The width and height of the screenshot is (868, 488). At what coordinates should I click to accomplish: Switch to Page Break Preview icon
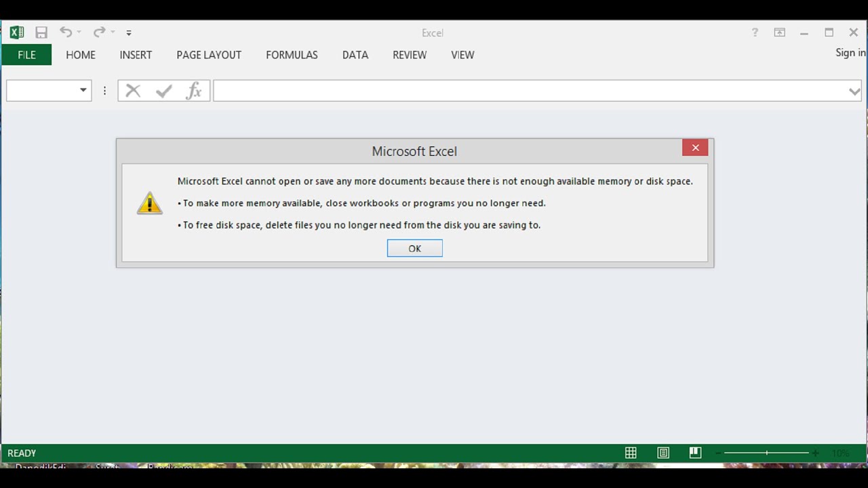(x=695, y=453)
